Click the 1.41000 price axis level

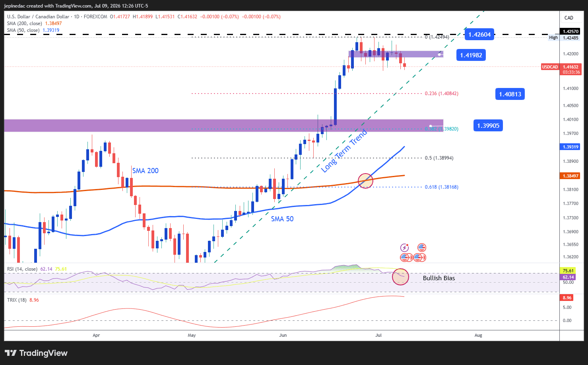coord(571,89)
